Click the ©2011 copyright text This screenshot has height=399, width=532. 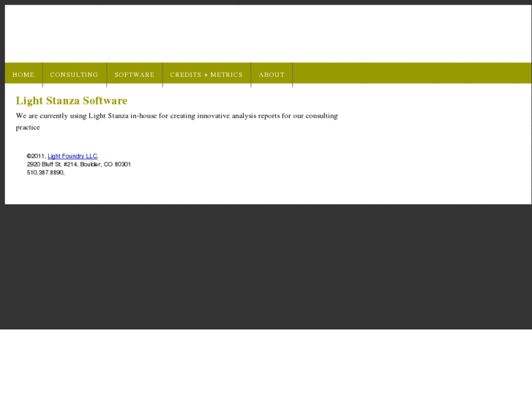pos(36,156)
